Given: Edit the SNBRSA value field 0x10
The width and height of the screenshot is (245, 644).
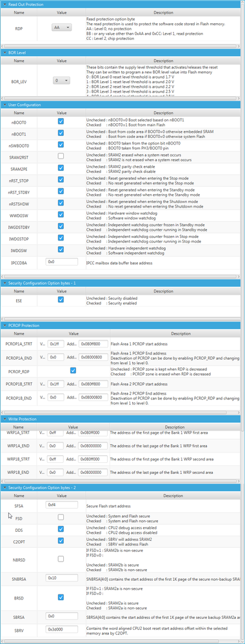Looking at the screenshot, I should click(x=62, y=578).
